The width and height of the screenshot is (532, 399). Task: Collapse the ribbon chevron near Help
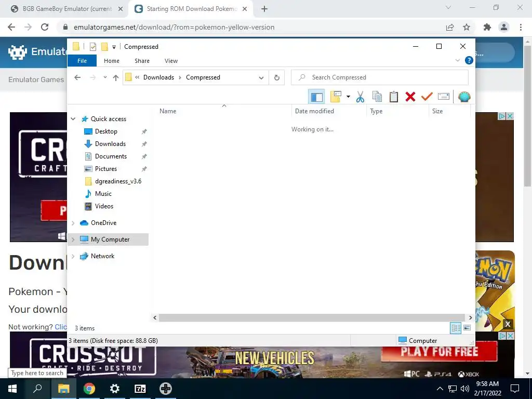tap(457, 60)
